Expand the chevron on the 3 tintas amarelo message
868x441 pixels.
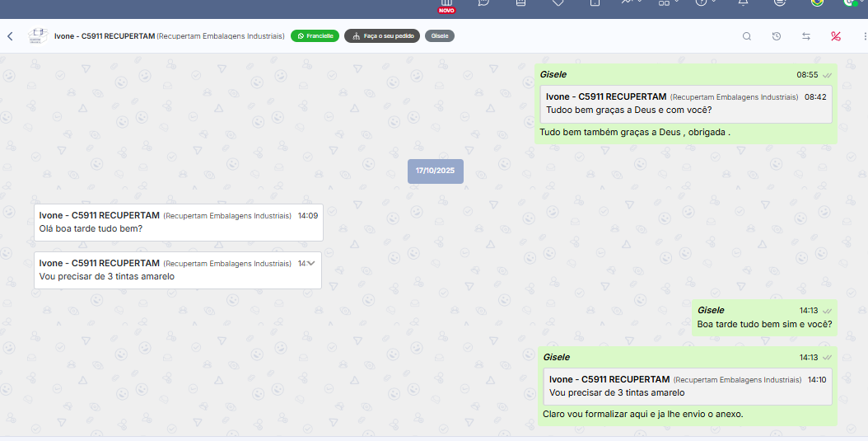pyautogui.click(x=311, y=263)
